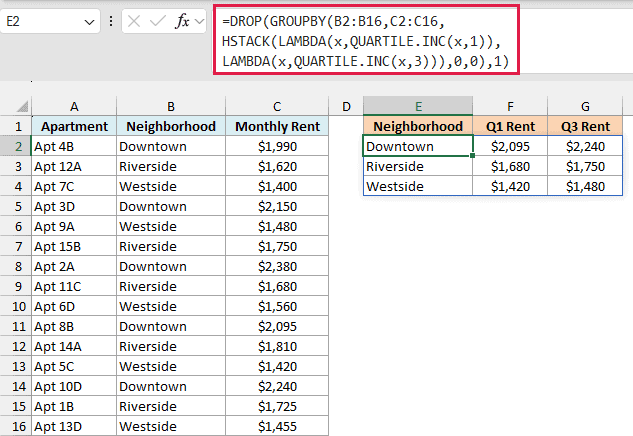This screenshot has width=633, height=436.
Task: Select column G header
Action: (585, 106)
